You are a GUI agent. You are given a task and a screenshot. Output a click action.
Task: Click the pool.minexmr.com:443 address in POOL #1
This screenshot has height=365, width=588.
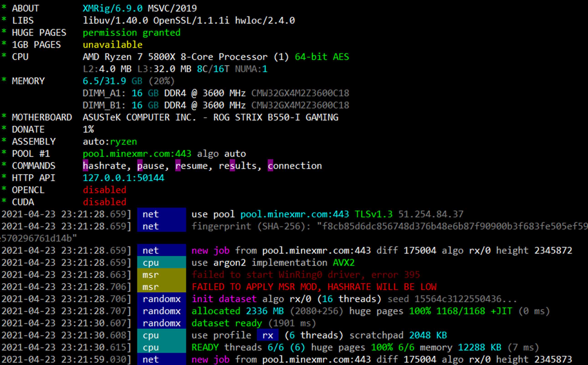point(137,154)
